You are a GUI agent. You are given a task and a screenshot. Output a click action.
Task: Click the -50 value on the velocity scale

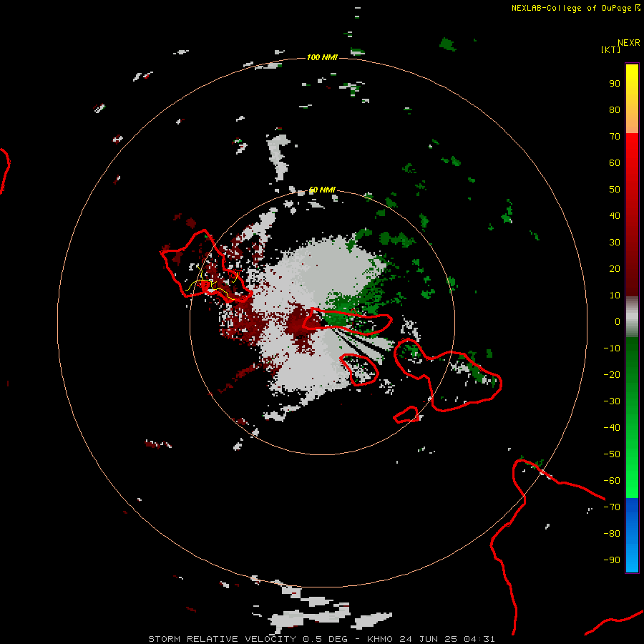[612, 454]
